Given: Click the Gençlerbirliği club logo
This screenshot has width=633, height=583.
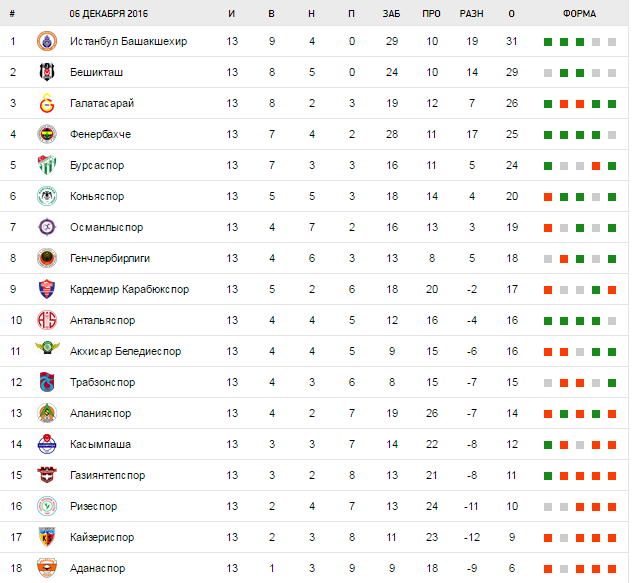Looking at the screenshot, I should click(44, 258).
